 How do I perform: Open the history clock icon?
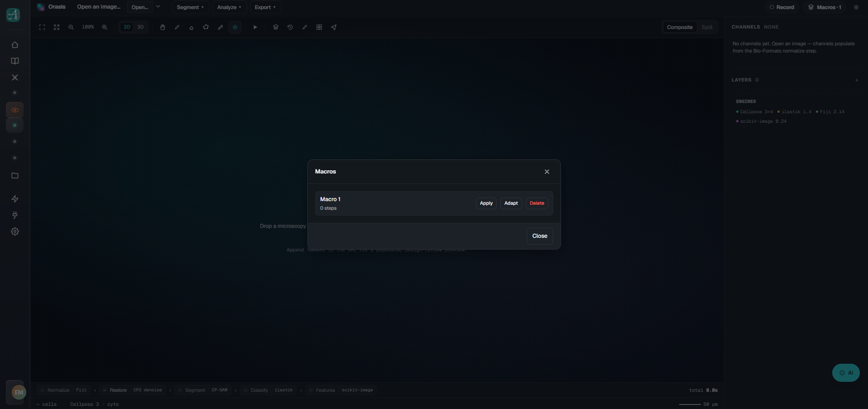tap(290, 27)
